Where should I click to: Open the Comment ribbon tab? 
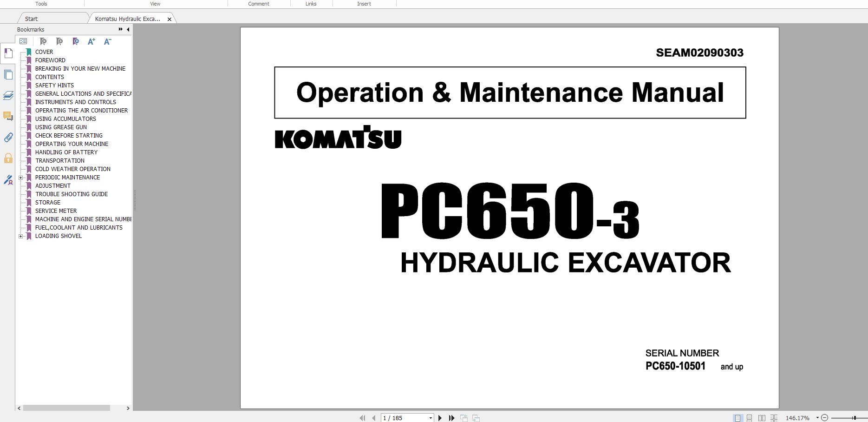259,4
